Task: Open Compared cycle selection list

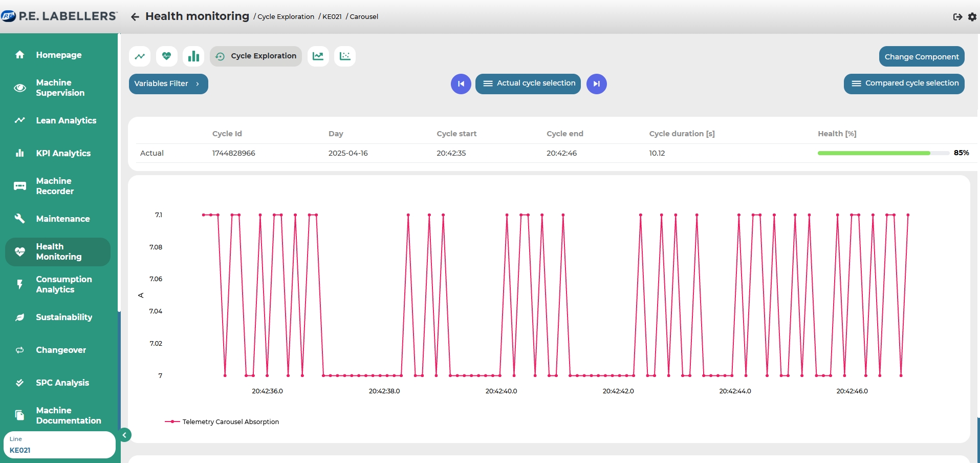Action: [904, 84]
